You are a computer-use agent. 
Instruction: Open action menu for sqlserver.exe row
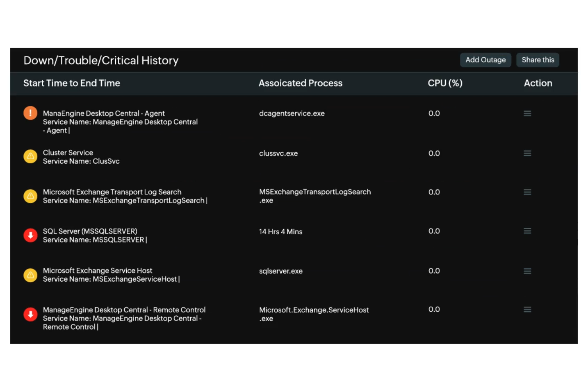(527, 271)
